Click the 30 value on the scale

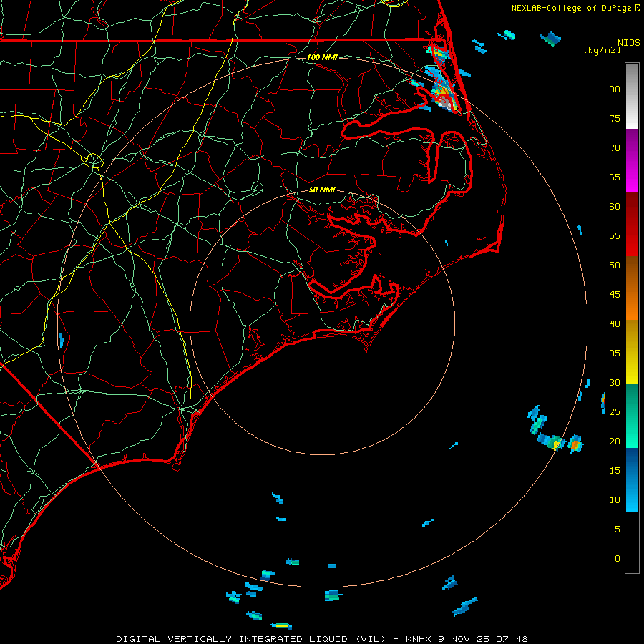[x=615, y=382]
